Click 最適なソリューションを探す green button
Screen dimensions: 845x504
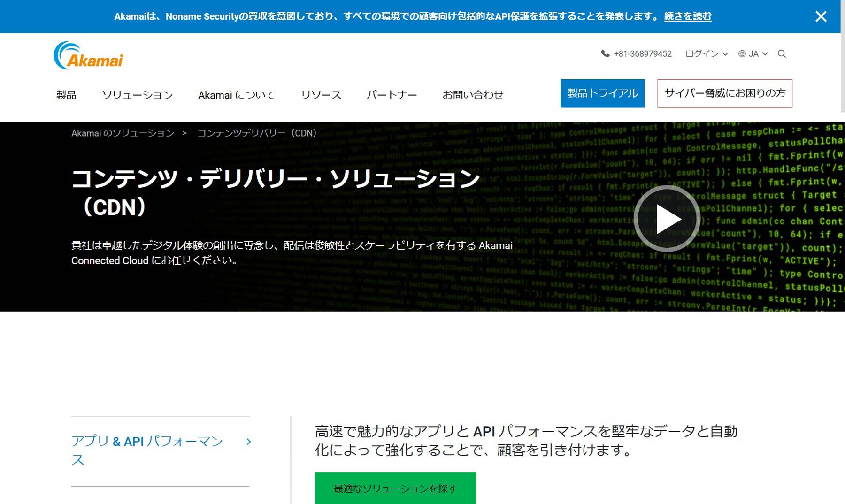pyautogui.click(x=395, y=488)
